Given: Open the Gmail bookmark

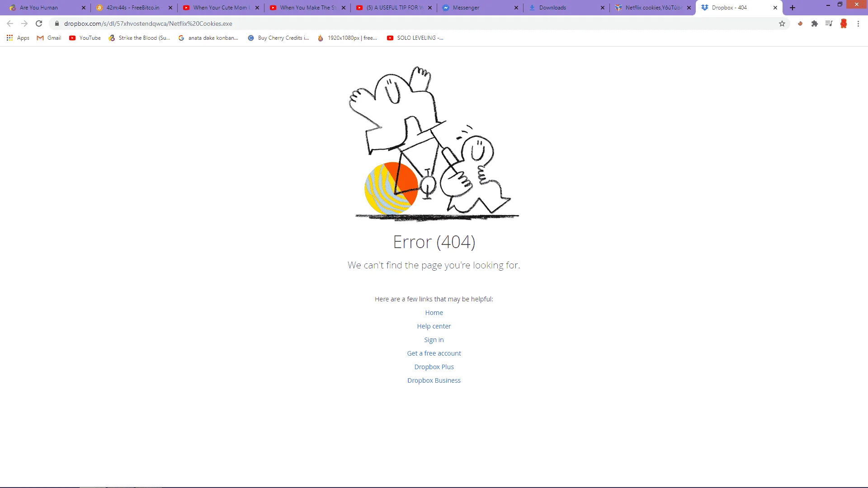Looking at the screenshot, I should pyautogui.click(x=49, y=38).
